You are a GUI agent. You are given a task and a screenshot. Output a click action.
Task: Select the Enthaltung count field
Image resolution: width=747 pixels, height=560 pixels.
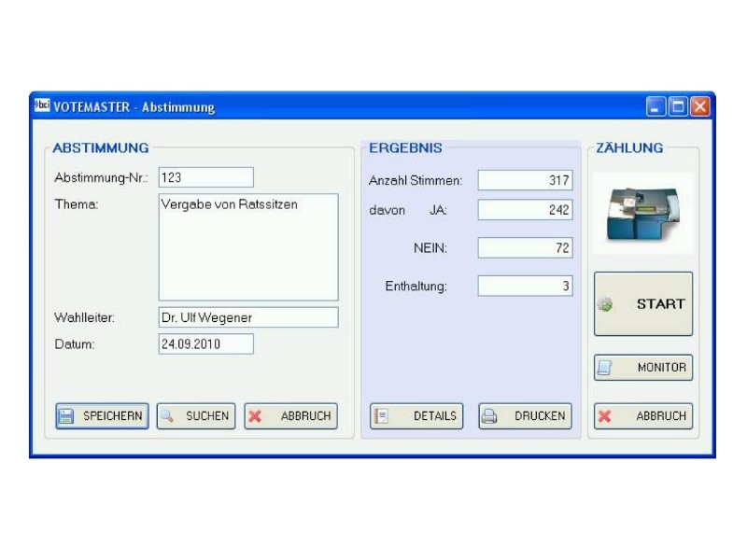click(x=525, y=287)
